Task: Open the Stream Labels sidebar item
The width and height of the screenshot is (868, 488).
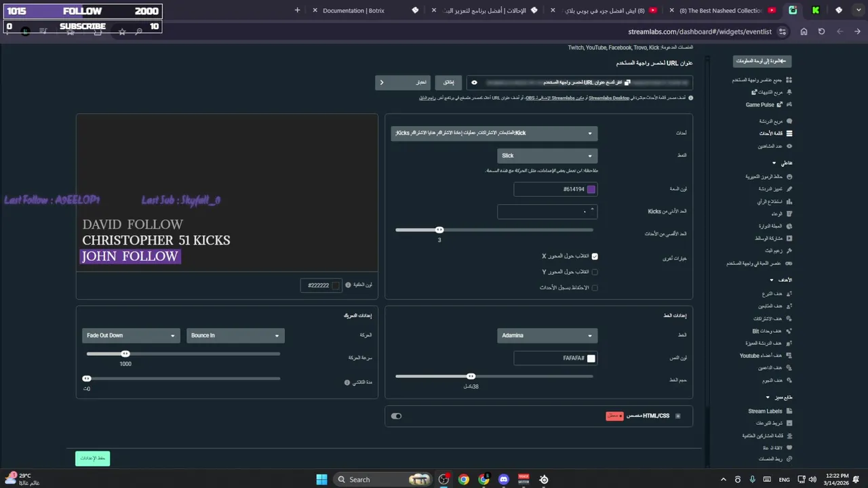Action: tap(770, 411)
